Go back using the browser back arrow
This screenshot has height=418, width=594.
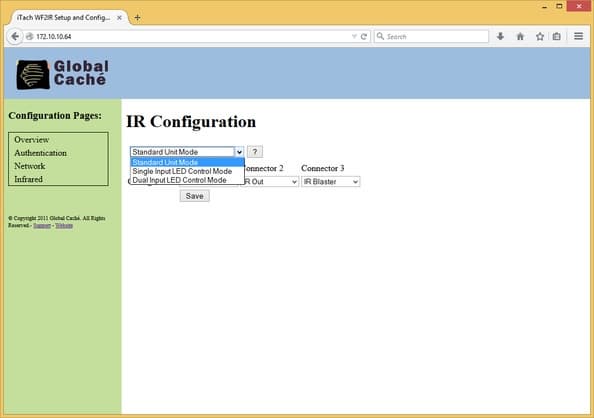tap(15, 36)
